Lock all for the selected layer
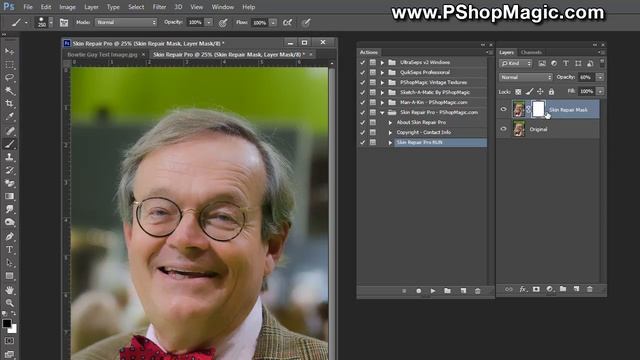Viewport: 640px width, 360px height. pyautogui.click(x=551, y=92)
